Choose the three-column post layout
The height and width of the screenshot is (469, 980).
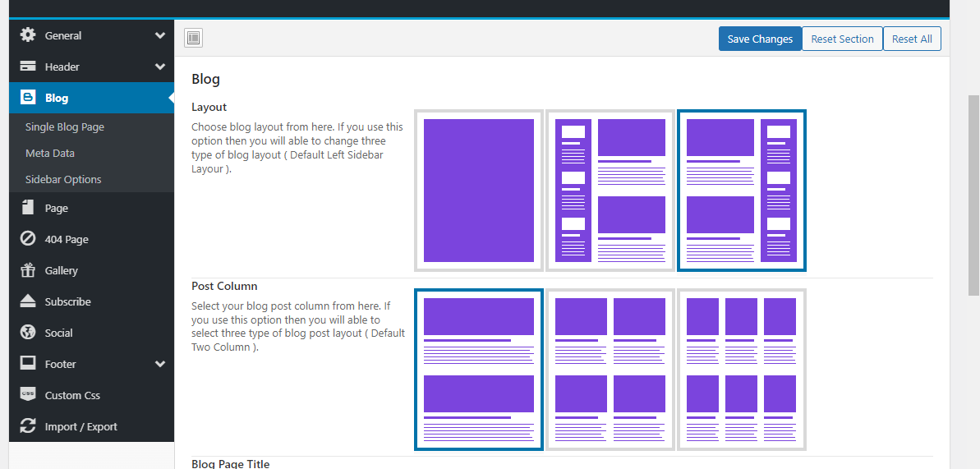pos(741,370)
